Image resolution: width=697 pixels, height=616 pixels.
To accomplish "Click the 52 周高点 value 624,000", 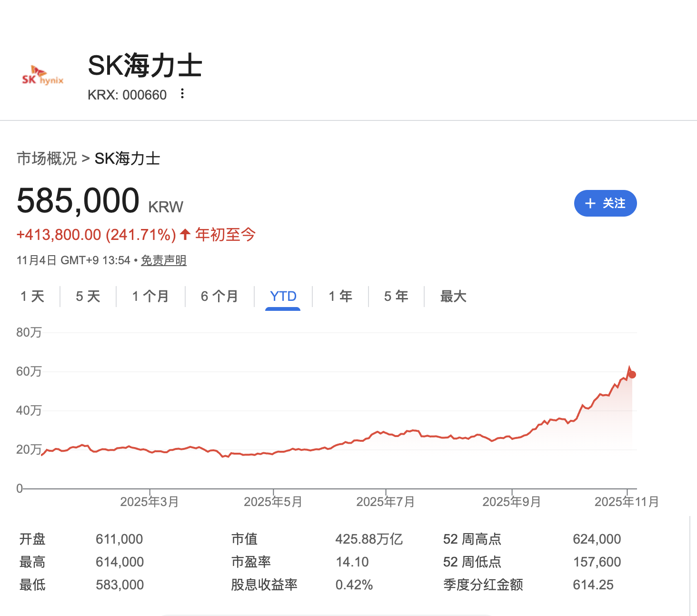I will [x=597, y=538].
